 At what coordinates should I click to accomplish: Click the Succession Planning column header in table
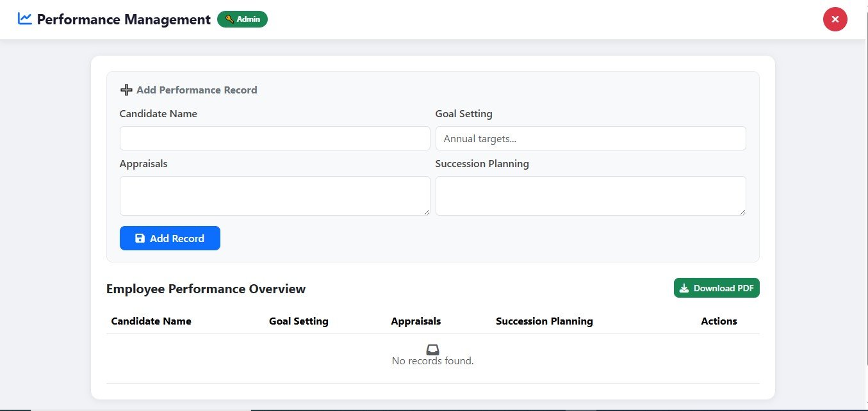(x=545, y=321)
